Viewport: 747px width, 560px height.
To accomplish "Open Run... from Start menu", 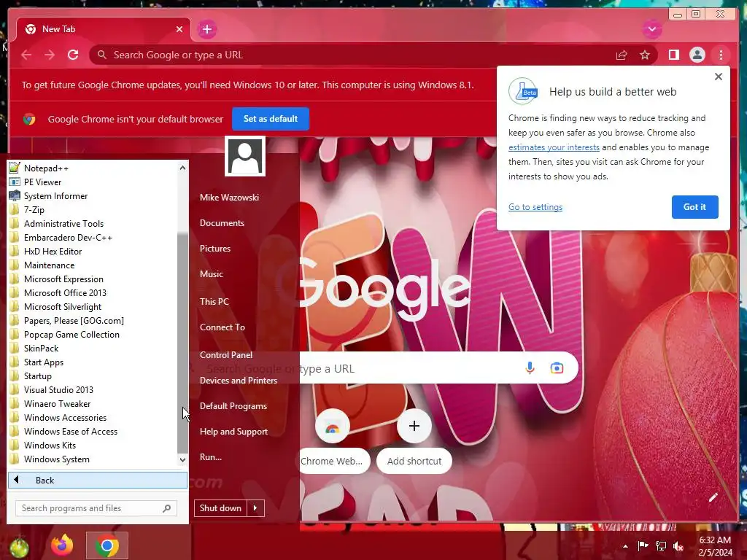I will (x=211, y=457).
